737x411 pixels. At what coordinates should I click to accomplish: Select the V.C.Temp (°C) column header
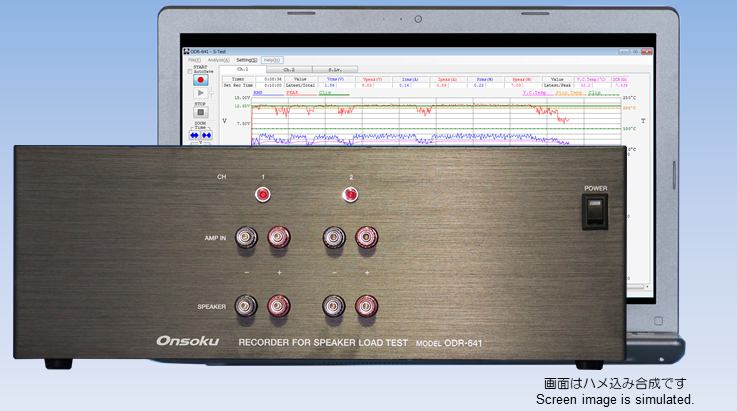tap(591, 79)
